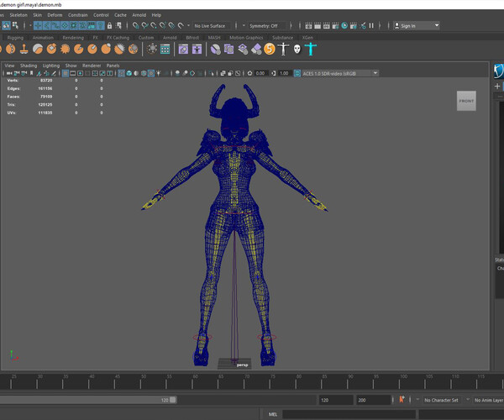Open the Hypershade round teal icon
The height and width of the screenshot is (420, 504).
tap(344, 26)
